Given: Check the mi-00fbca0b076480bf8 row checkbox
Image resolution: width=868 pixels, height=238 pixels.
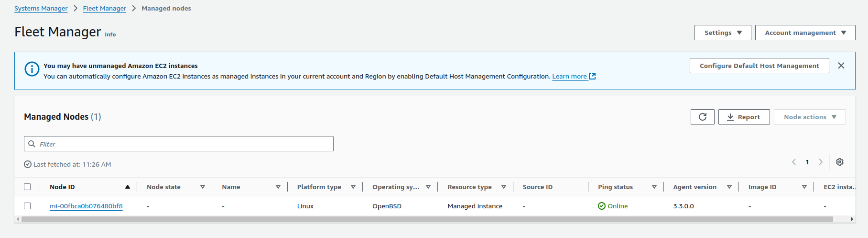Looking at the screenshot, I should tap(27, 206).
